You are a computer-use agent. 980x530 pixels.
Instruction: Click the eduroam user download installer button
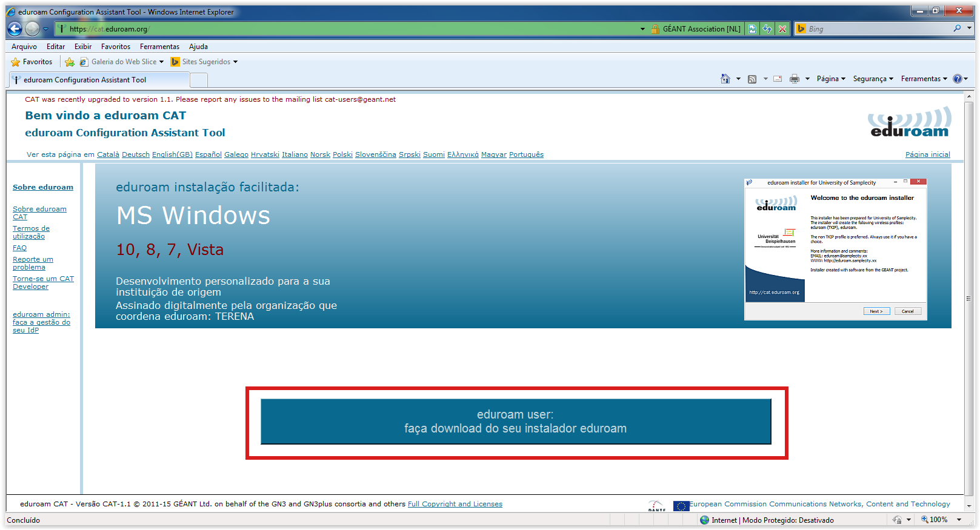pos(516,422)
